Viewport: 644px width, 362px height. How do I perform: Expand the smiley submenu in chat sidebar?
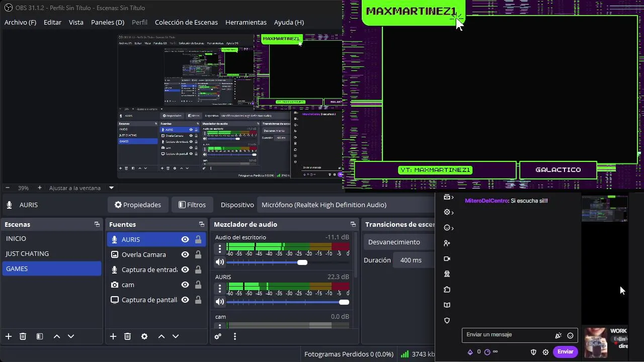pyautogui.click(x=448, y=228)
